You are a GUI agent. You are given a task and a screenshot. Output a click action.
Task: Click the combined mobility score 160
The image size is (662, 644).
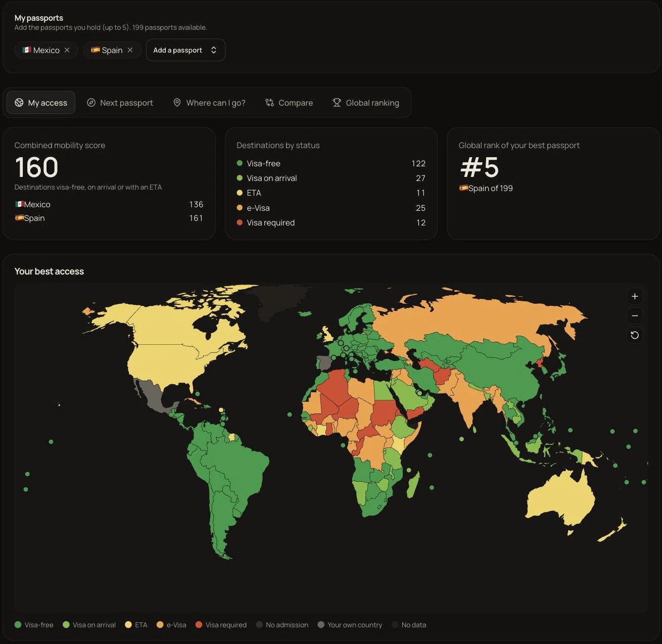coord(36,167)
